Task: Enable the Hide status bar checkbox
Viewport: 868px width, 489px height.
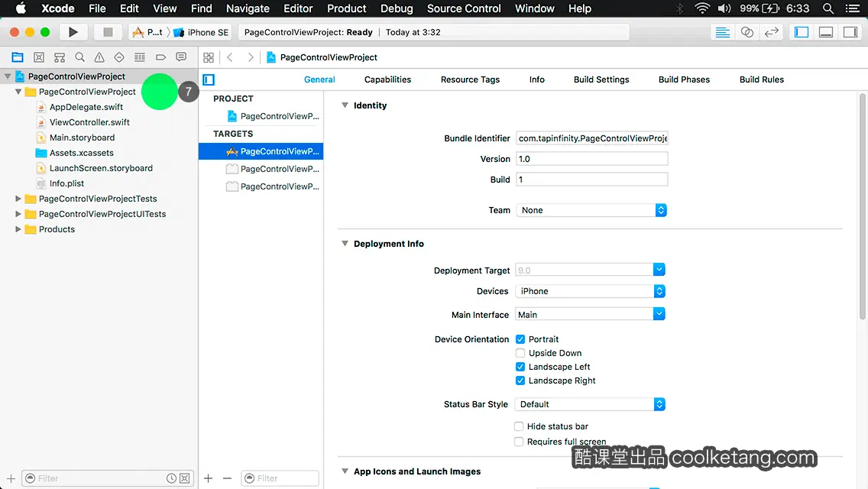Action: (519, 426)
